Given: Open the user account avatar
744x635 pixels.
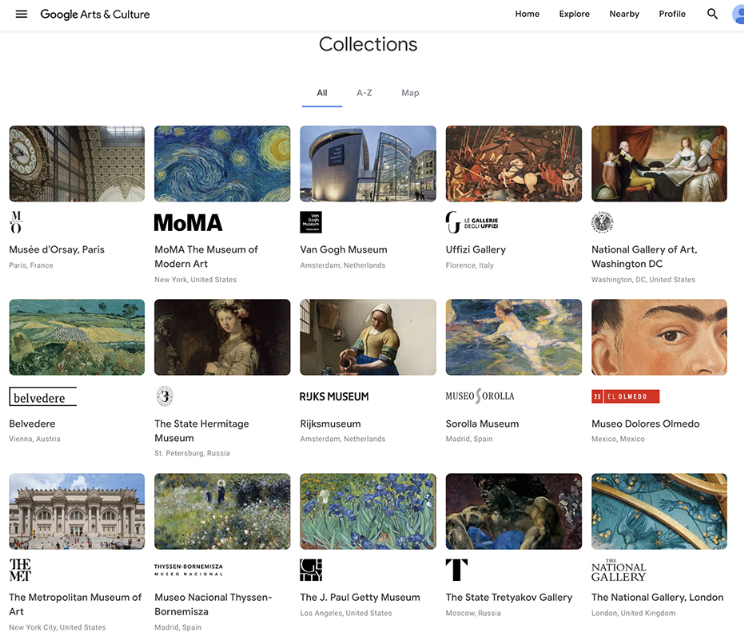Looking at the screenshot, I should tap(738, 14).
